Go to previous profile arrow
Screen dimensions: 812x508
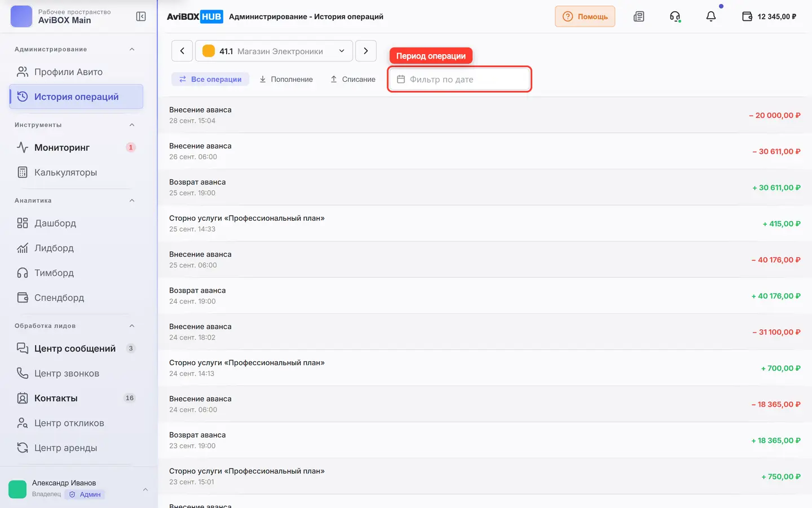pos(182,51)
